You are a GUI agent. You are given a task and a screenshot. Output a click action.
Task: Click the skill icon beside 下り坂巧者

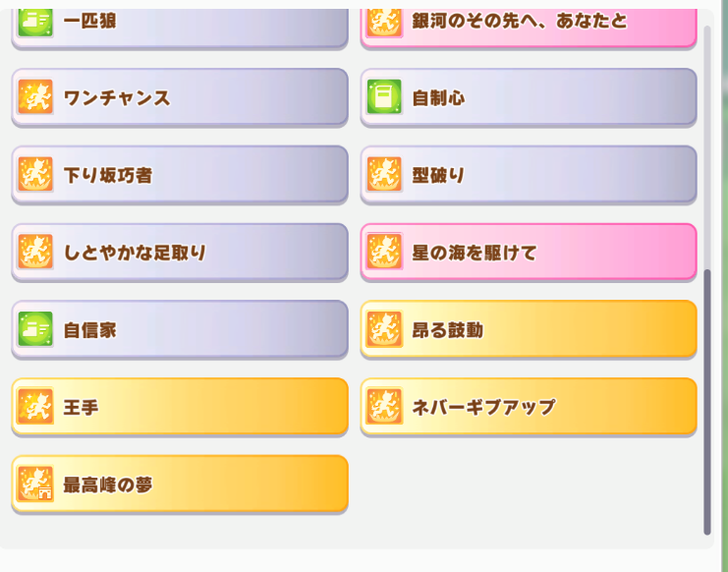[35, 175]
